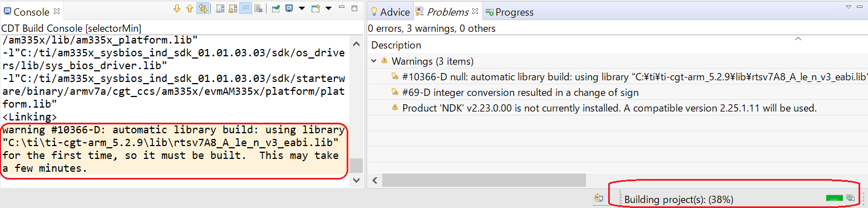
Task: Toggle console Scroll Lock
Action: 233,8
